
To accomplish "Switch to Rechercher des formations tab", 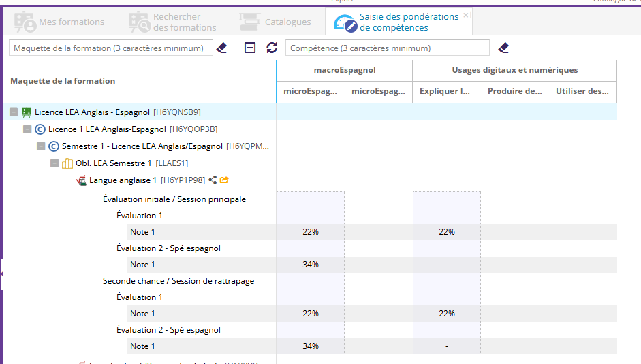I will point(173,22).
